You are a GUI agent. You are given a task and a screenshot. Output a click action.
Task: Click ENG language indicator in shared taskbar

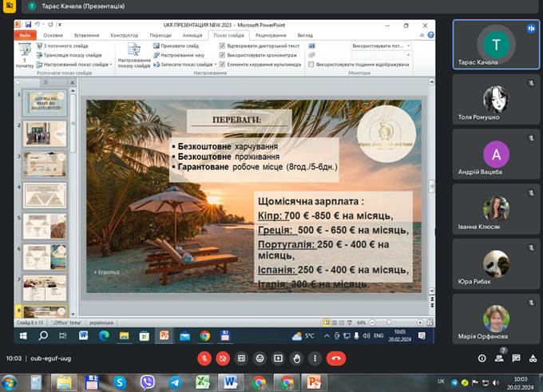coord(379,335)
